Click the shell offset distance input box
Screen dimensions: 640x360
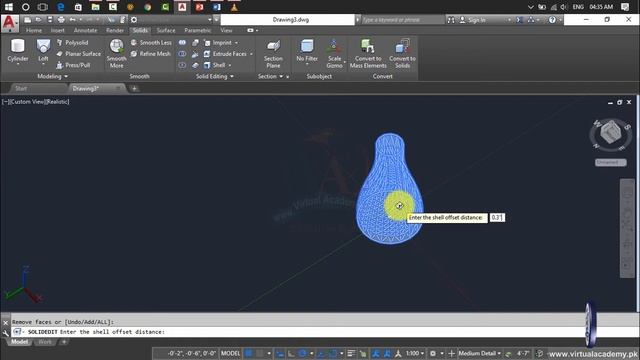click(x=497, y=218)
